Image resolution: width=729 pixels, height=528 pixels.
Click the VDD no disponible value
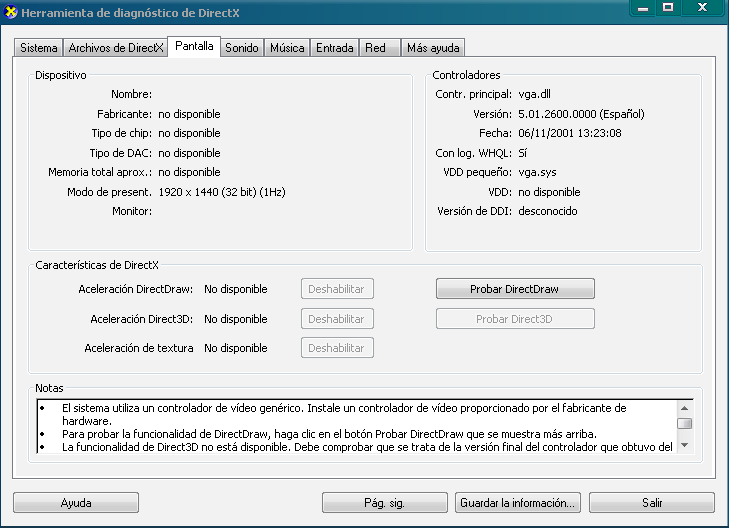coord(549,192)
